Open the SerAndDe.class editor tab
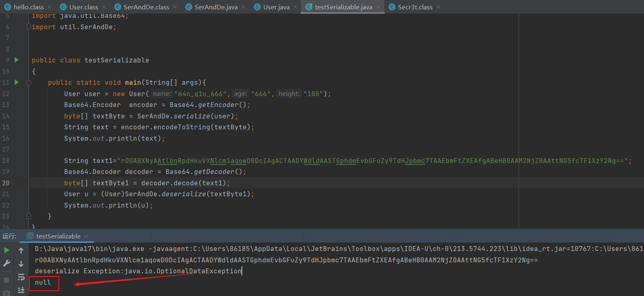Image resolution: width=644 pixels, height=296 pixels. pyautogui.click(x=146, y=7)
